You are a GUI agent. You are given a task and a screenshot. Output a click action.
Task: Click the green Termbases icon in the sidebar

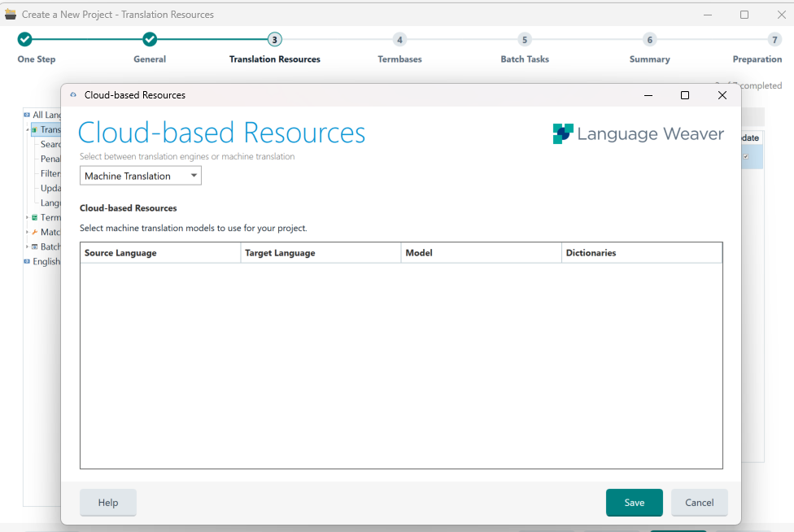33,217
